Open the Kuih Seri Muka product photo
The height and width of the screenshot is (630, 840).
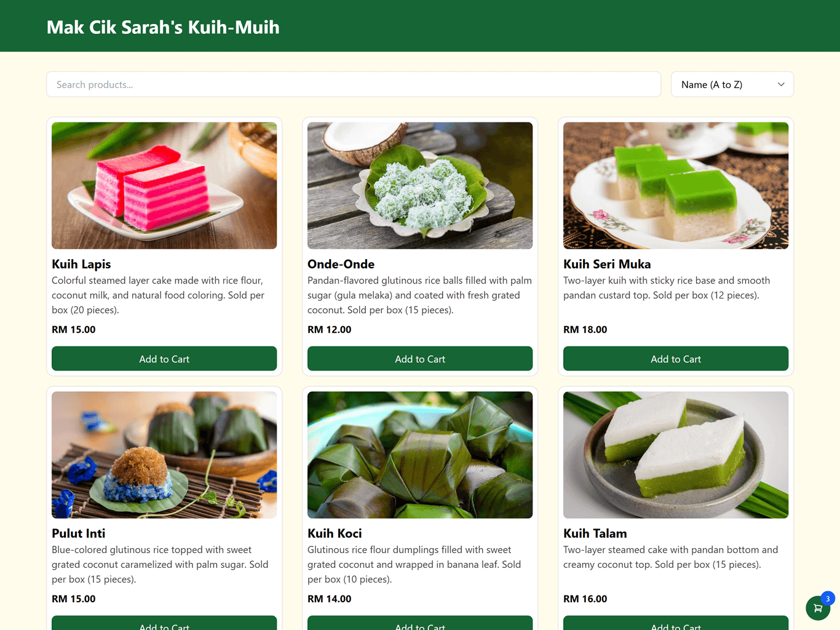(676, 186)
